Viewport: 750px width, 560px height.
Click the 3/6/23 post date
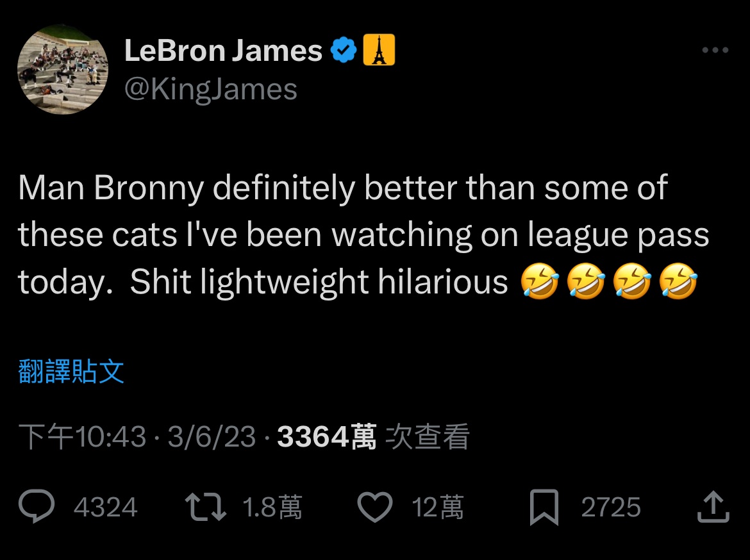click(212, 437)
